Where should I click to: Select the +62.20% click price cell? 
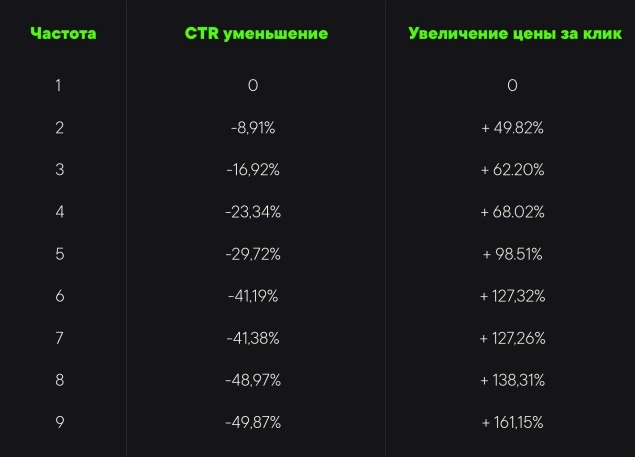(x=512, y=170)
